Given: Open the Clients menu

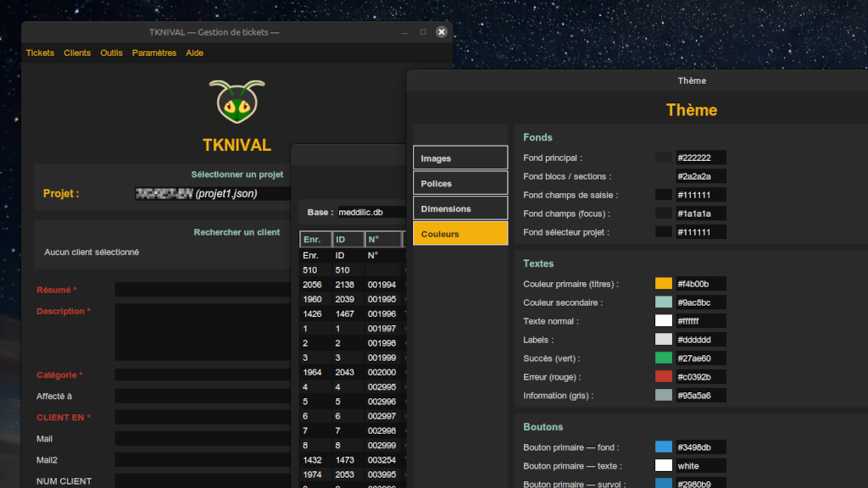Looking at the screenshot, I should pyautogui.click(x=77, y=53).
